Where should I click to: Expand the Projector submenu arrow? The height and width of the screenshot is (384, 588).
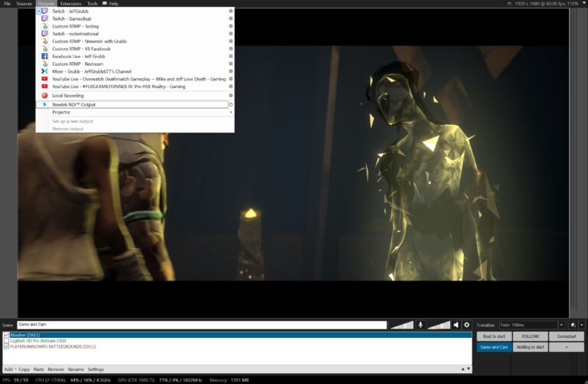pyautogui.click(x=230, y=112)
